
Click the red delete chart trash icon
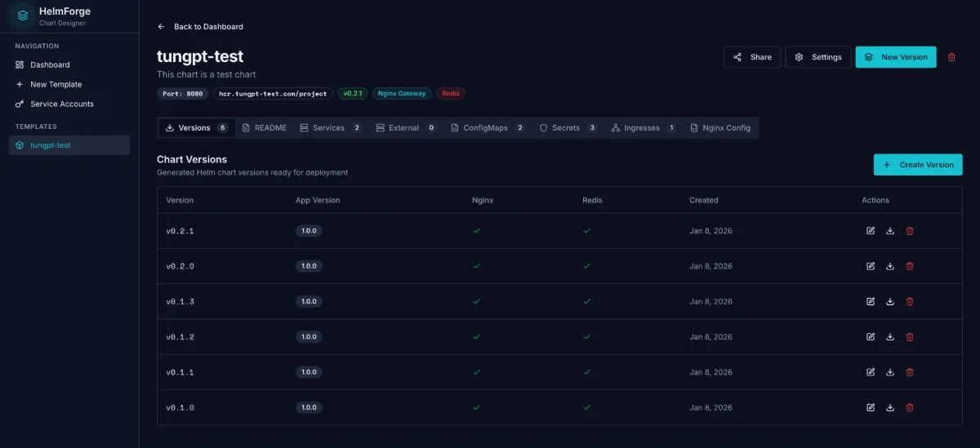coord(951,57)
